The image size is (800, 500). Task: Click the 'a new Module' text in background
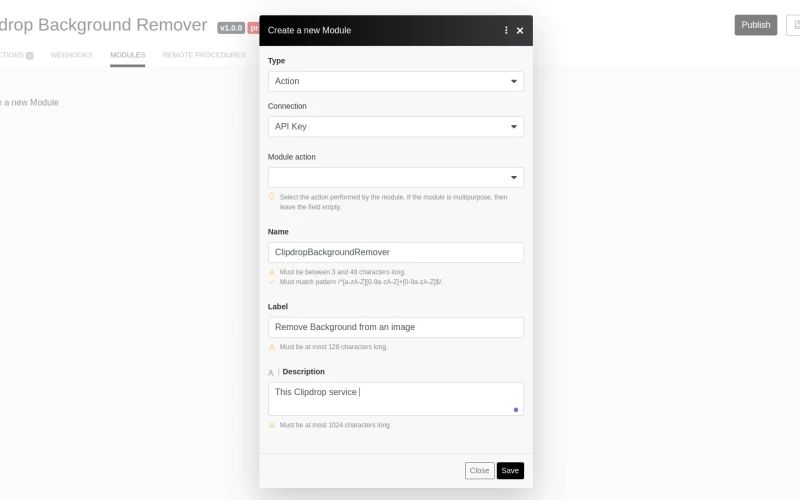[x=31, y=103]
